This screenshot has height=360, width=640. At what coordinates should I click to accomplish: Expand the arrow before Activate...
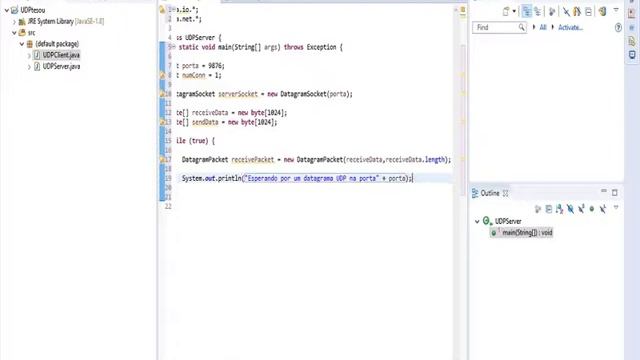[x=553, y=27]
